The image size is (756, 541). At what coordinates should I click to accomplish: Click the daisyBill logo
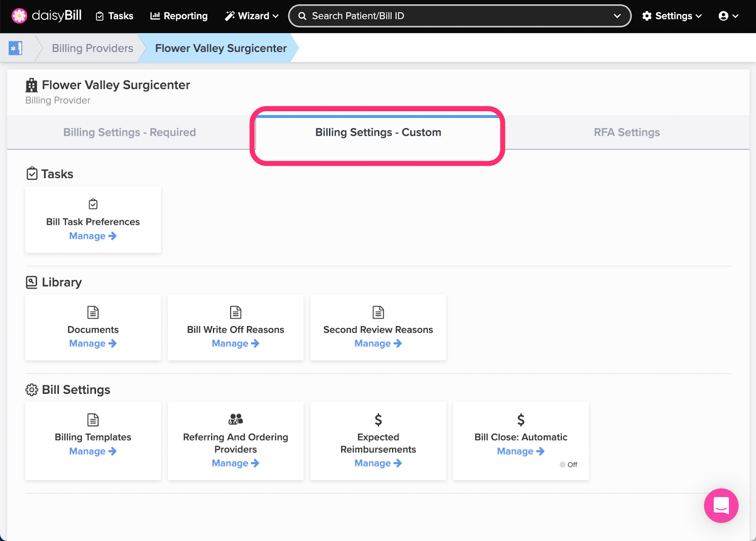[x=46, y=16]
